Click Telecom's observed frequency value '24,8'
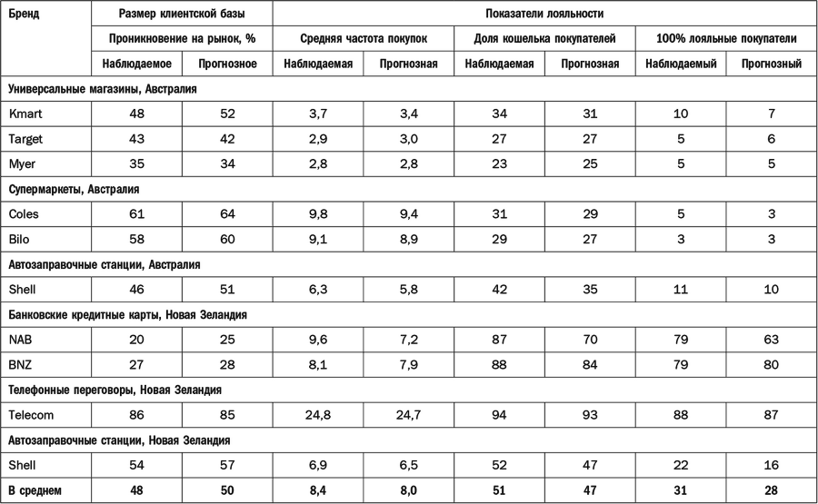The image size is (818, 504). pyautogui.click(x=318, y=415)
